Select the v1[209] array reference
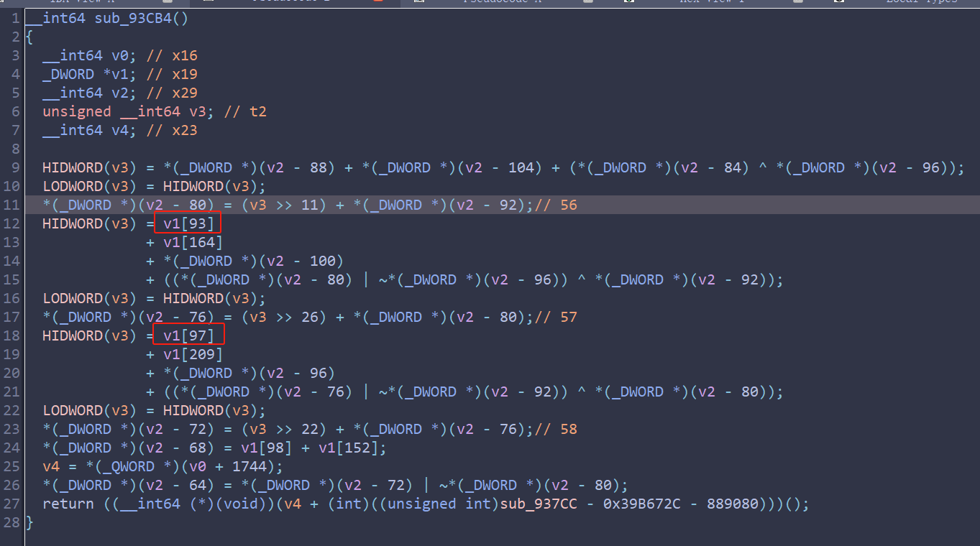The image size is (980, 546). (x=193, y=354)
